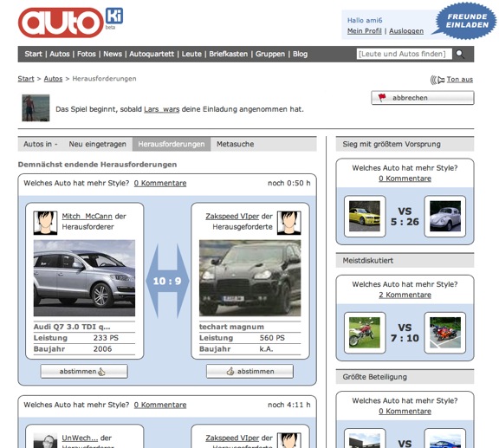Open Autos in the navigation bar
The height and width of the screenshot is (448, 499).
tap(60, 54)
